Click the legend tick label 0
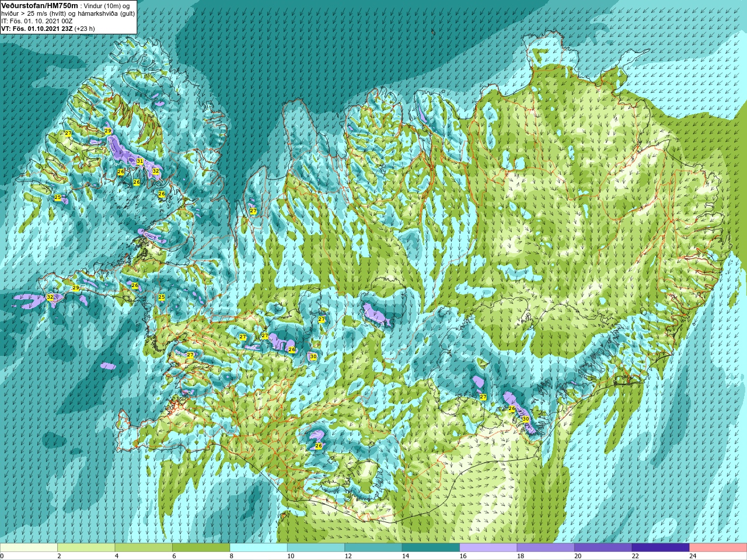 pyautogui.click(x=2, y=556)
